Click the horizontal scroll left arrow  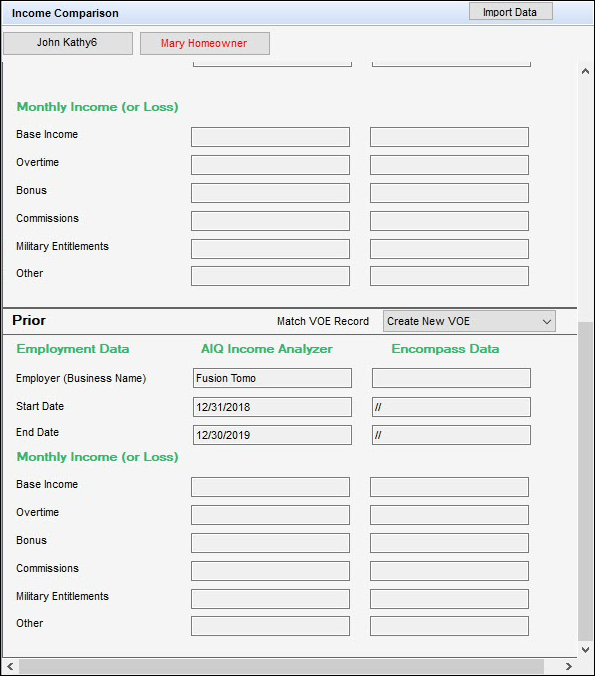click(10, 667)
